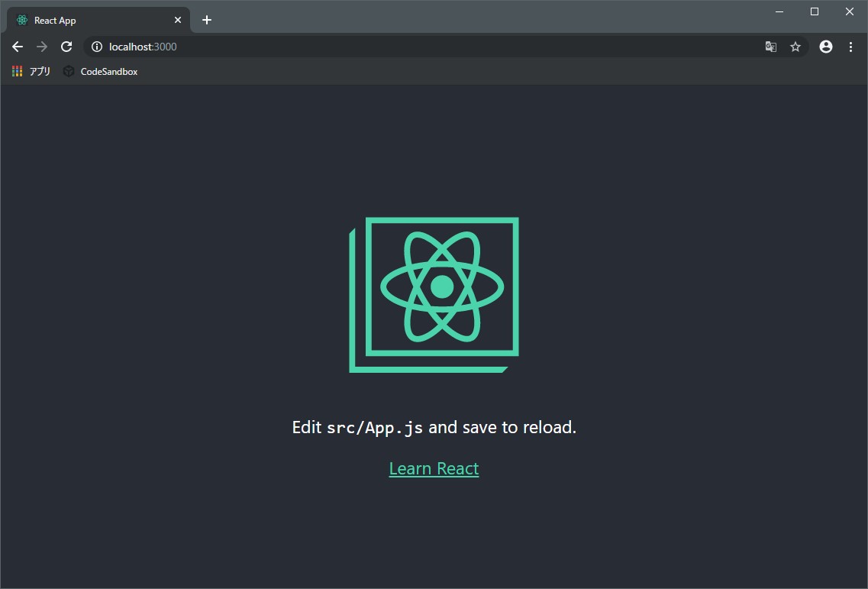This screenshot has height=589, width=868.
Task: Close the React App tab
Action: point(178,20)
